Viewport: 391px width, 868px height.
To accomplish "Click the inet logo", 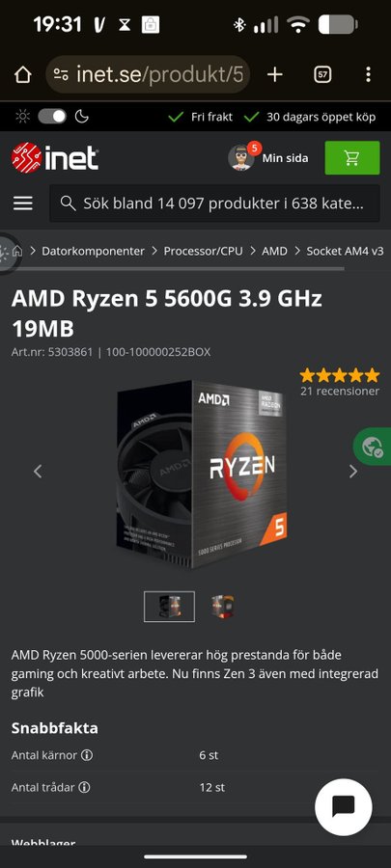I will click(x=55, y=158).
